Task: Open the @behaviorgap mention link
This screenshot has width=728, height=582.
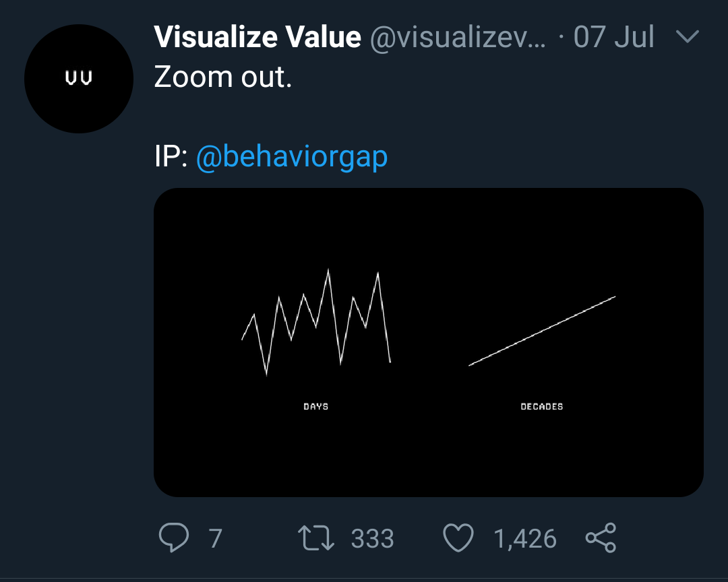Action: (292, 156)
